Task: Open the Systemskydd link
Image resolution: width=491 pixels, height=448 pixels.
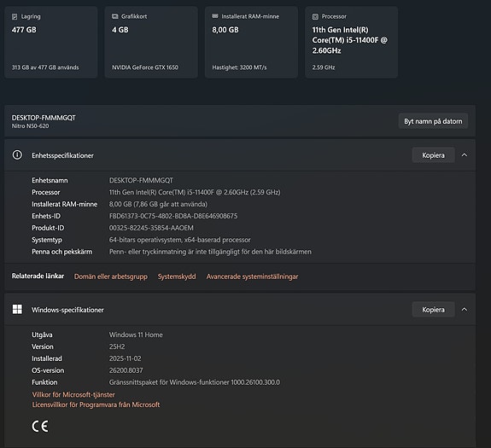Action: [x=177, y=276]
